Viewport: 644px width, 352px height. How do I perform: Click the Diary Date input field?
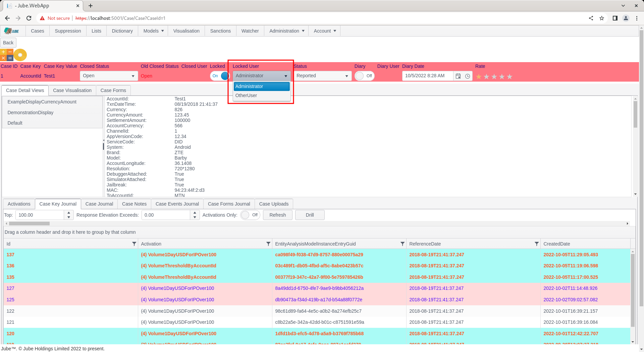428,76
